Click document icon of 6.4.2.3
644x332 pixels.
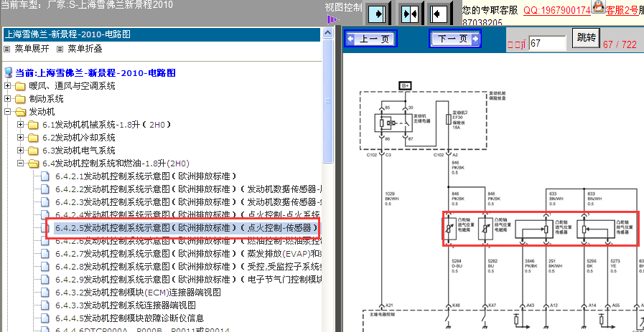44,202
